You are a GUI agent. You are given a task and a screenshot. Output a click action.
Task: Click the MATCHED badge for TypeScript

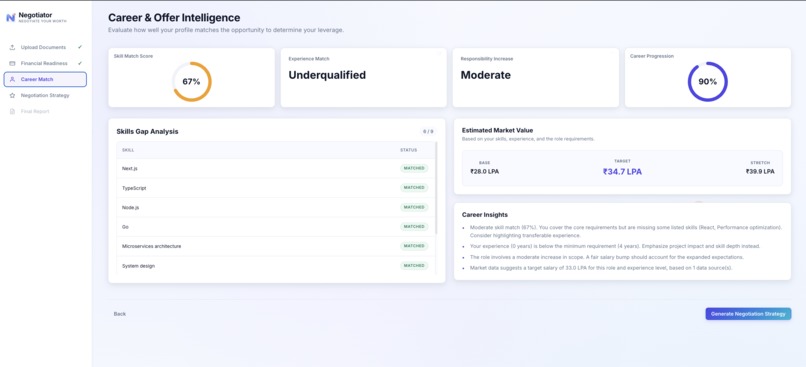[414, 188]
